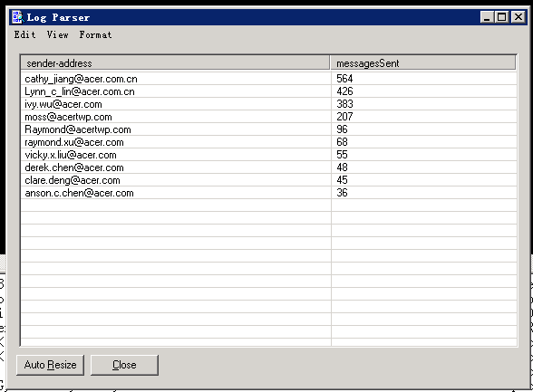Select derek.chen@acer.com address
Image resolution: width=533 pixels, height=392 pixels.
point(74,167)
